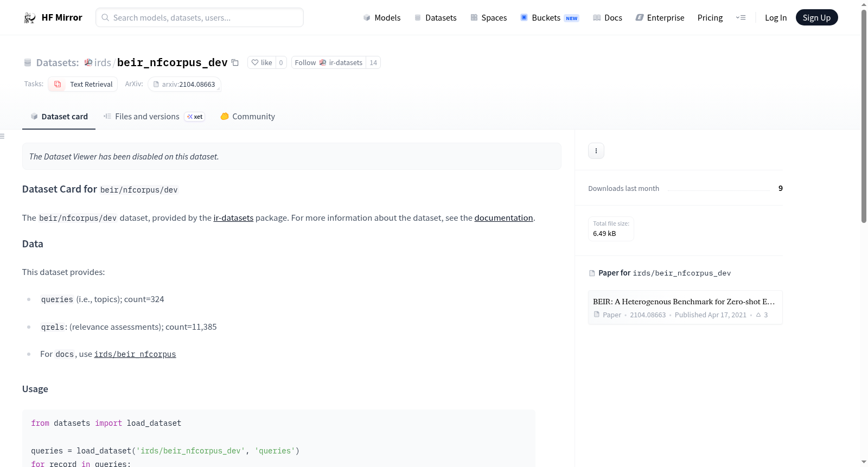Open the Text Retrieval task tag
This screenshot has height=467, width=868.
pyautogui.click(x=83, y=84)
